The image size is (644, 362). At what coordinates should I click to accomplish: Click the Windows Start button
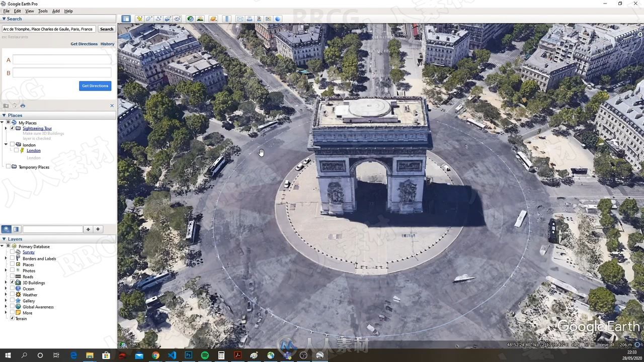point(8,355)
